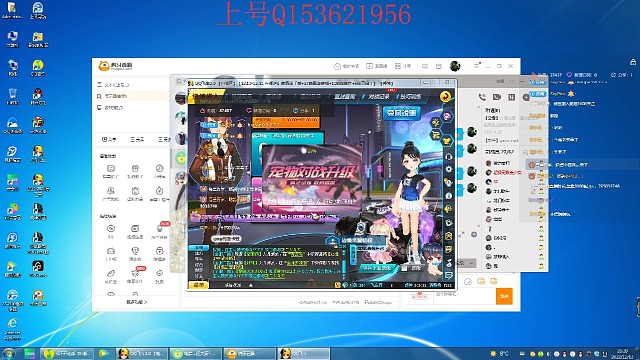Image resolution: width=640 pixels, height=360 pixels.
Task: Open the chat bubble icon at the game sidebar bottom
Action: tap(449, 276)
